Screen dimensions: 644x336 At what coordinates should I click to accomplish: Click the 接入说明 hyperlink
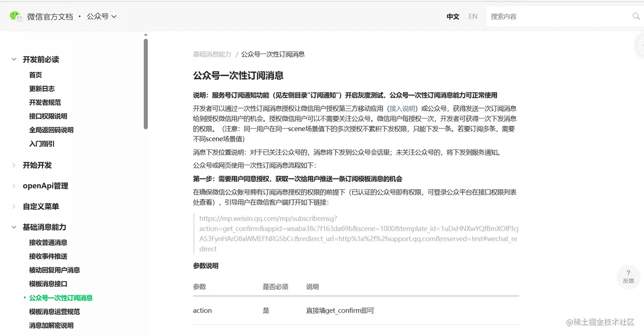pos(402,108)
